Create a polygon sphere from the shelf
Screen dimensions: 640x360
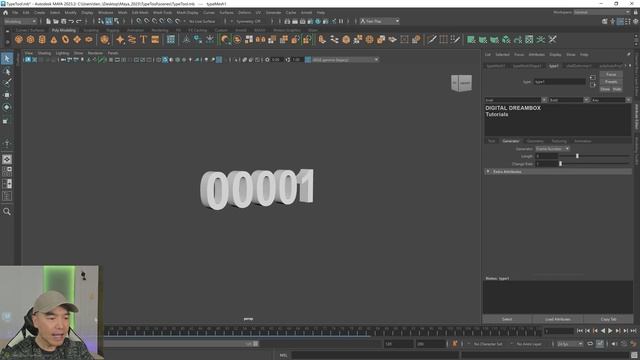pos(19,40)
